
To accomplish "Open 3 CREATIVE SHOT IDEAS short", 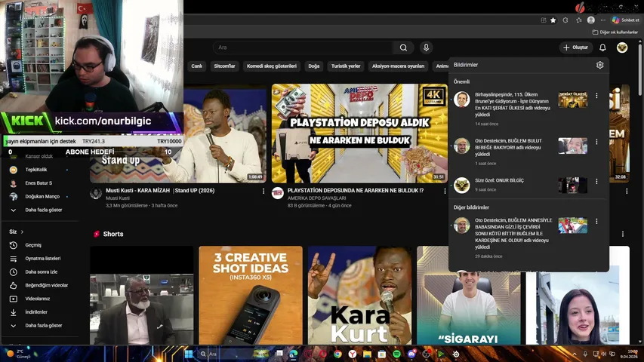I will pyautogui.click(x=251, y=296).
